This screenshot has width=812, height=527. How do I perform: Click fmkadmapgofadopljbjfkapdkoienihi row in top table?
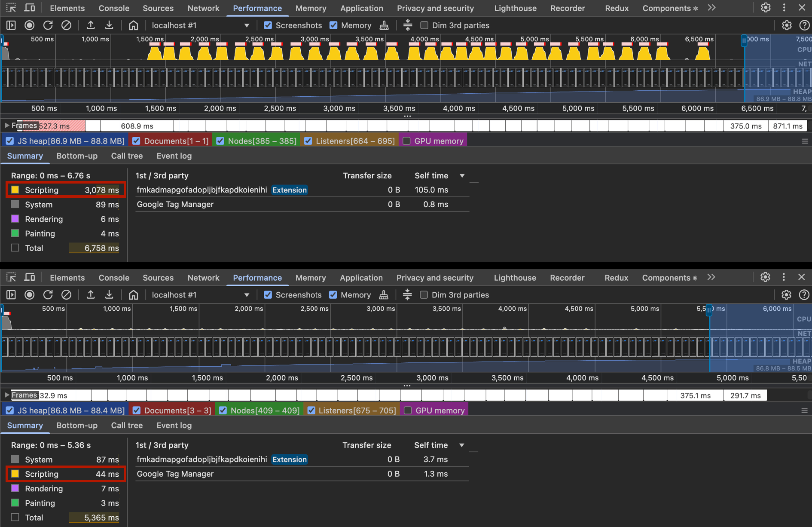(302, 190)
